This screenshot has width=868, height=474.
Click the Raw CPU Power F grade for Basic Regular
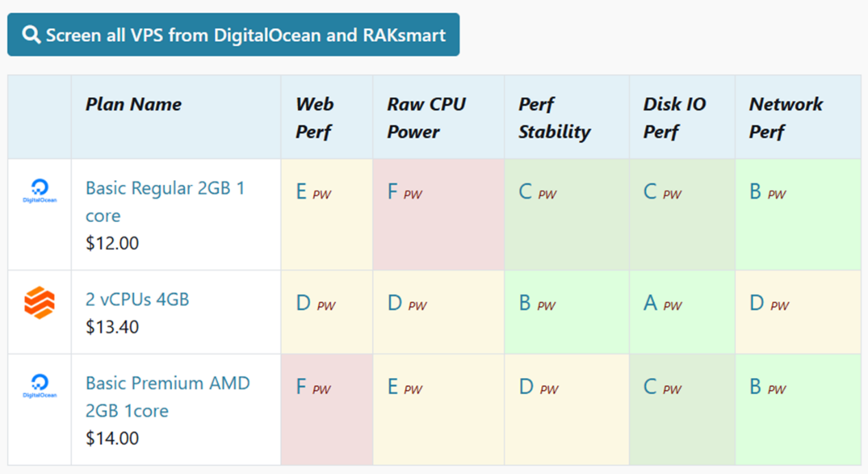tap(393, 192)
